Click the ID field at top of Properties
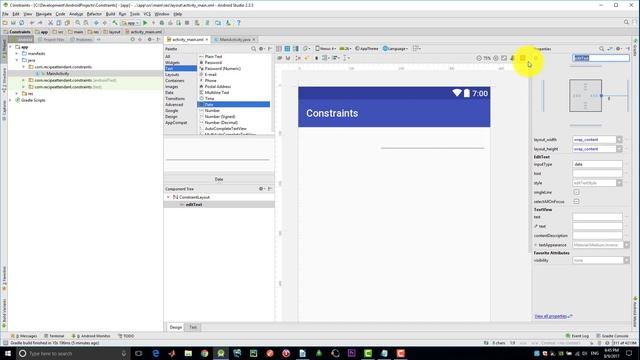The width and height of the screenshot is (640, 360). (600, 58)
